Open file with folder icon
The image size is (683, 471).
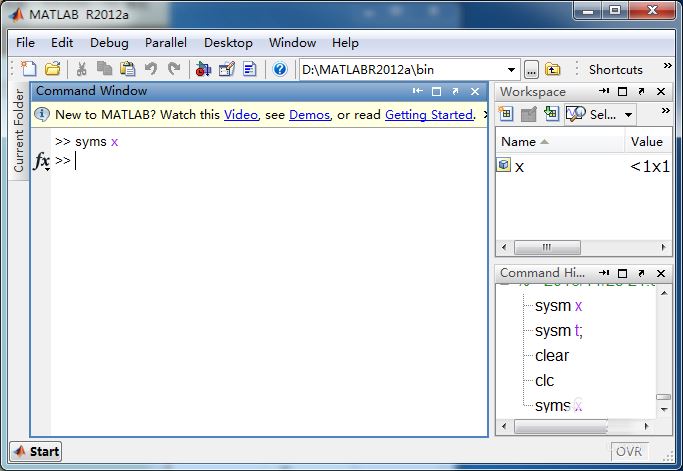click(x=52, y=69)
